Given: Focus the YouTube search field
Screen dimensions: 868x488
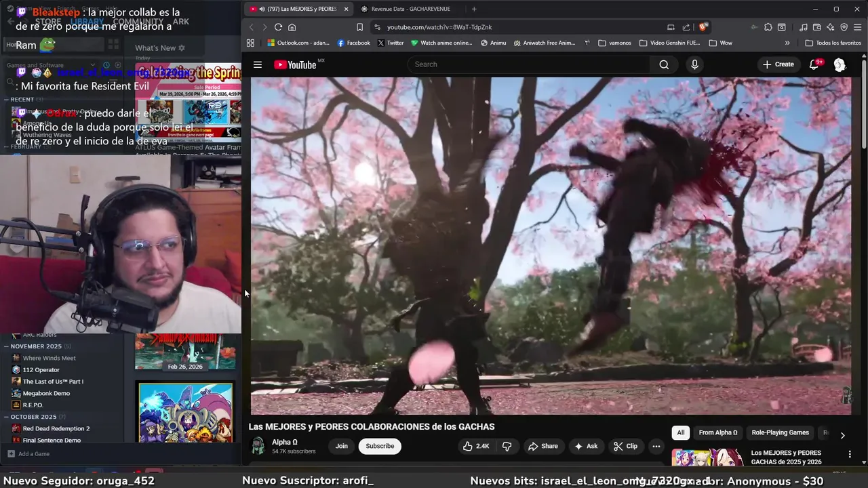Looking at the screenshot, I should pos(529,64).
